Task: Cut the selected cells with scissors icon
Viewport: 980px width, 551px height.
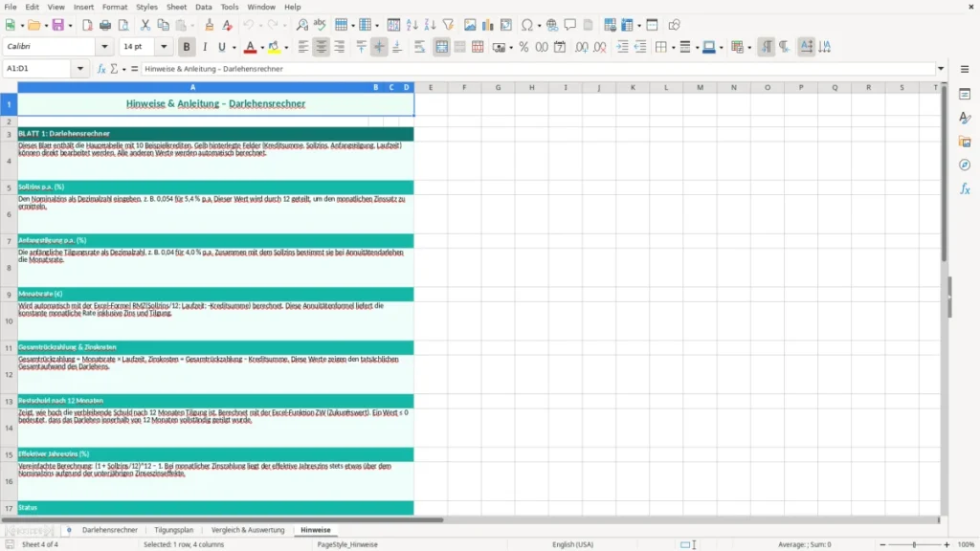Action: pyautogui.click(x=145, y=25)
